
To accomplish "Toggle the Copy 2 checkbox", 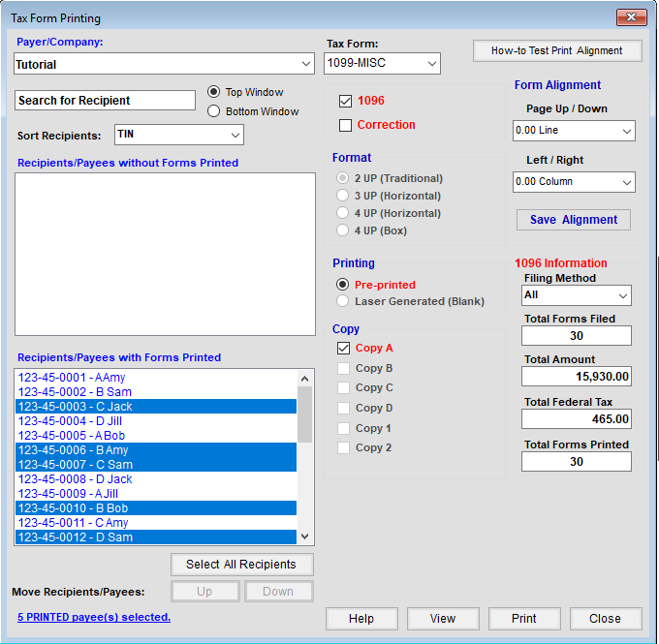I will [x=343, y=447].
